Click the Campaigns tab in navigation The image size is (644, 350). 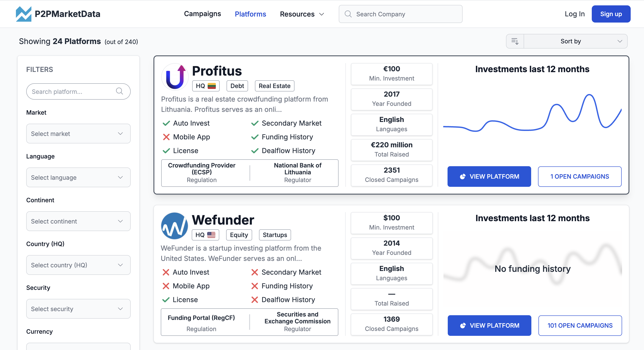pyautogui.click(x=202, y=14)
